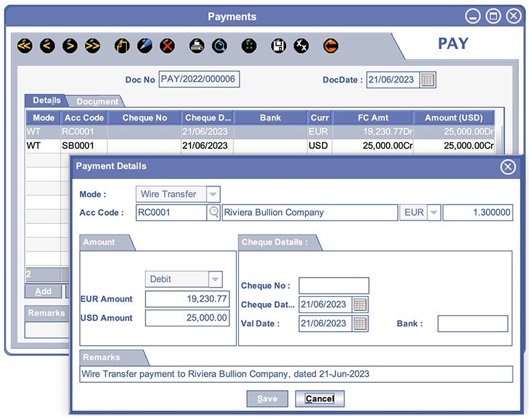Click the Acc Code column header

[84, 118]
